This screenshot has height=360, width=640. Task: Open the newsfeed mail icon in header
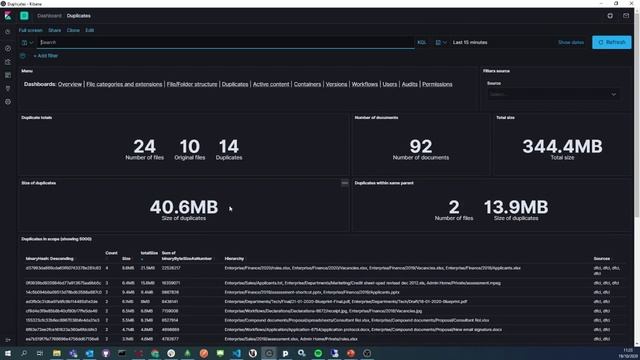[x=626, y=16]
